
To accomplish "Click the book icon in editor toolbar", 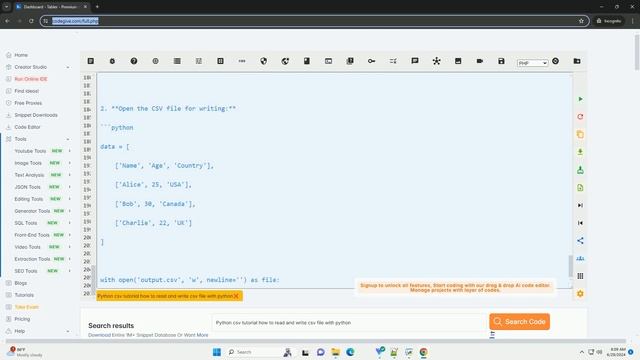I will pos(307,61).
